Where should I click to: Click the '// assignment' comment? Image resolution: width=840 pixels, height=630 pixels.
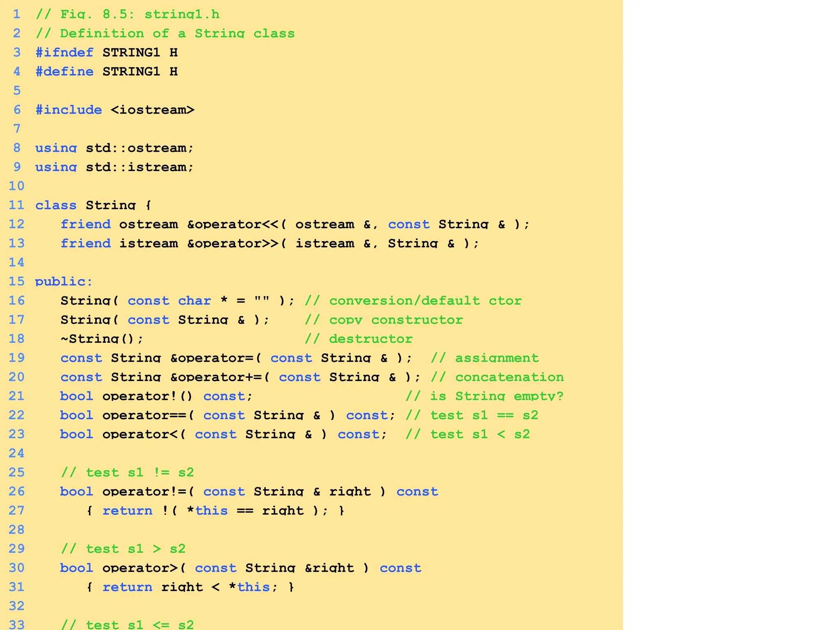[484, 358]
